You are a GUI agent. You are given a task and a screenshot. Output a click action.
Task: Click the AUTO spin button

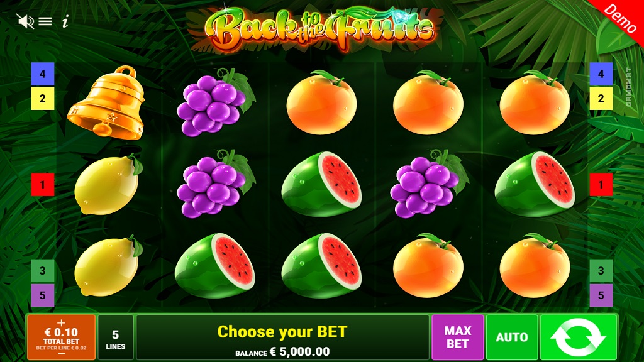[512, 337]
